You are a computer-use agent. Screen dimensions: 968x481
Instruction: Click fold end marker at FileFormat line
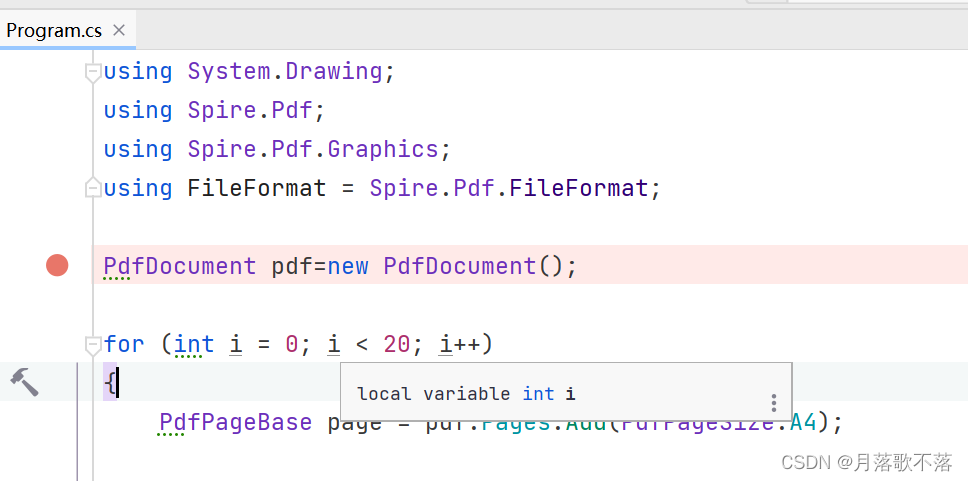pos(93,188)
